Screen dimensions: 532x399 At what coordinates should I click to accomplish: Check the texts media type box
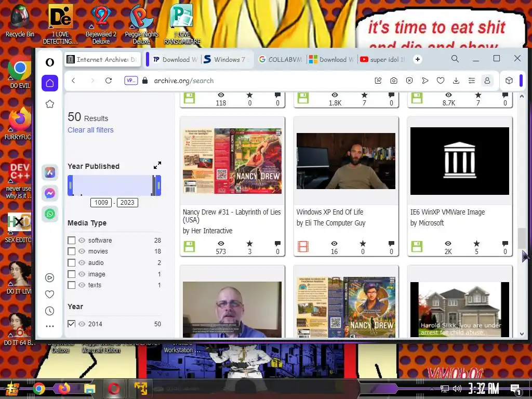tap(71, 285)
